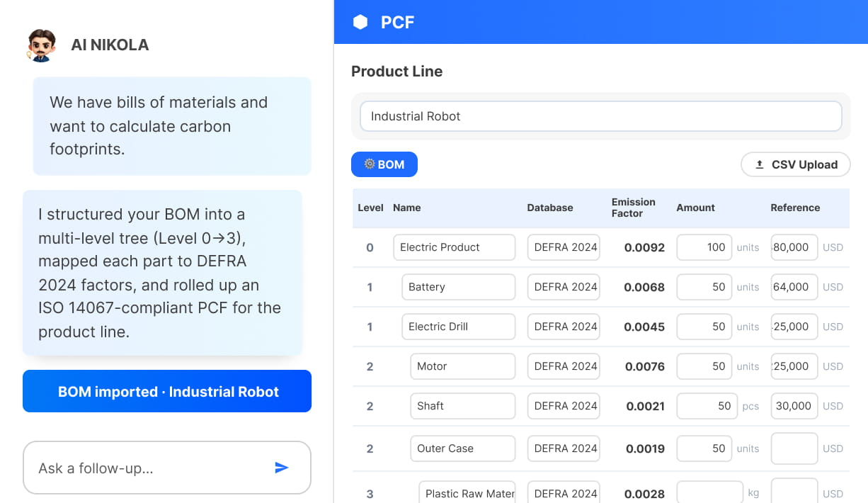Open DEFRA 2024 database for Motor row

coord(564,366)
